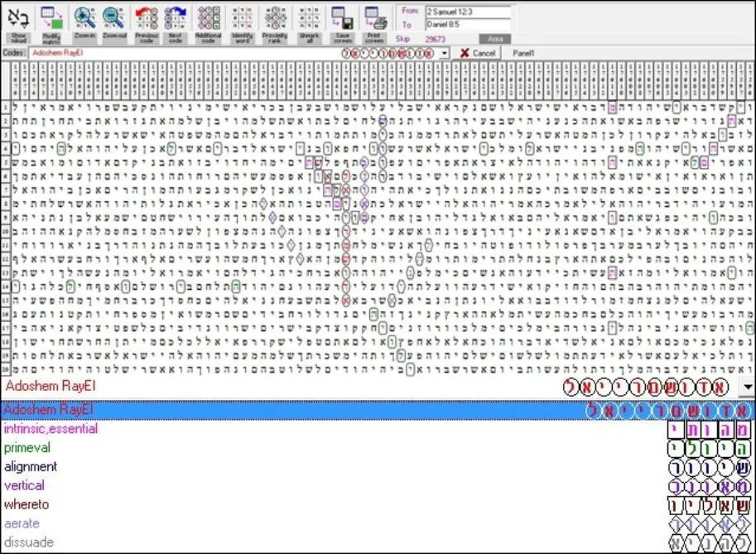Click the Area button
756x554 pixels.
pos(494,39)
